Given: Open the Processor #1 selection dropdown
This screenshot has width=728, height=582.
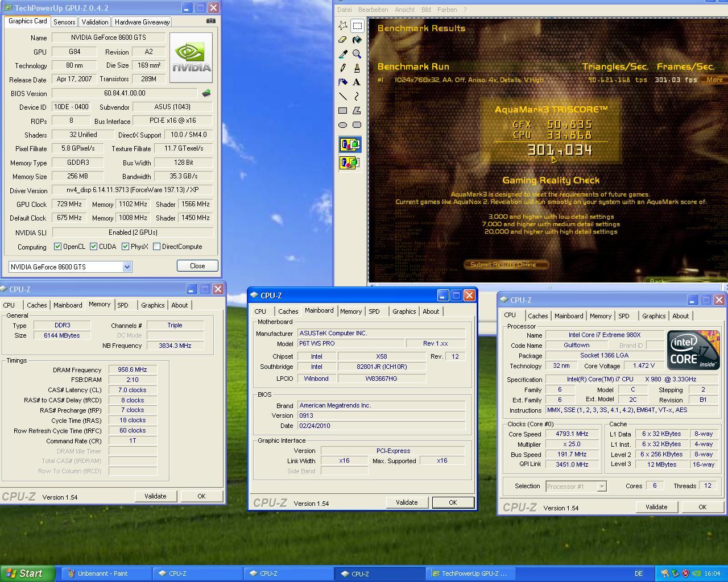Looking at the screenshot, I should coord(602,487).
